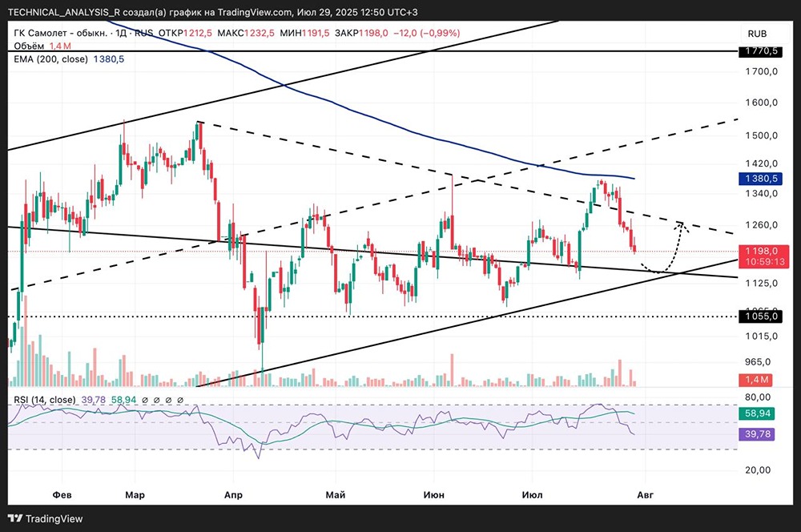
Task: Click the 1340,0 price axis tick
Action: 761,193
